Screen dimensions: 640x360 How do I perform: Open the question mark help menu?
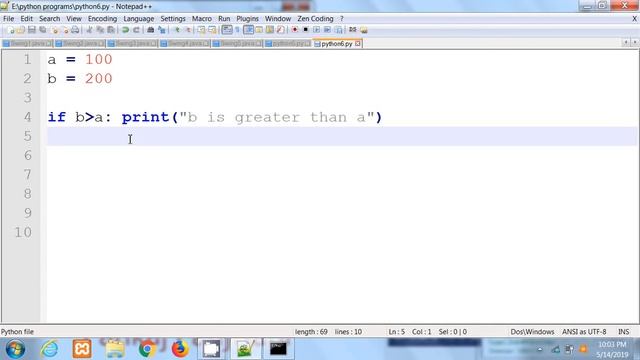point(342,19)
